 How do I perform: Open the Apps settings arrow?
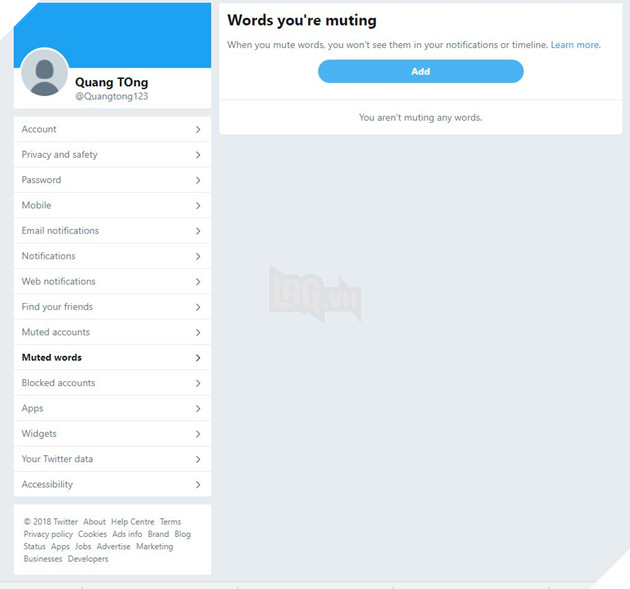click(x=198, y=408)
